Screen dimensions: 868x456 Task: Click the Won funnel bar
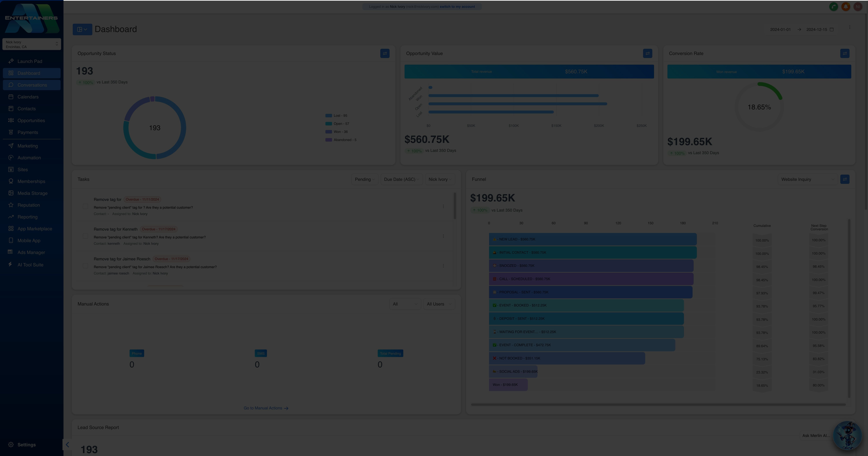click(x=508, y=385)
